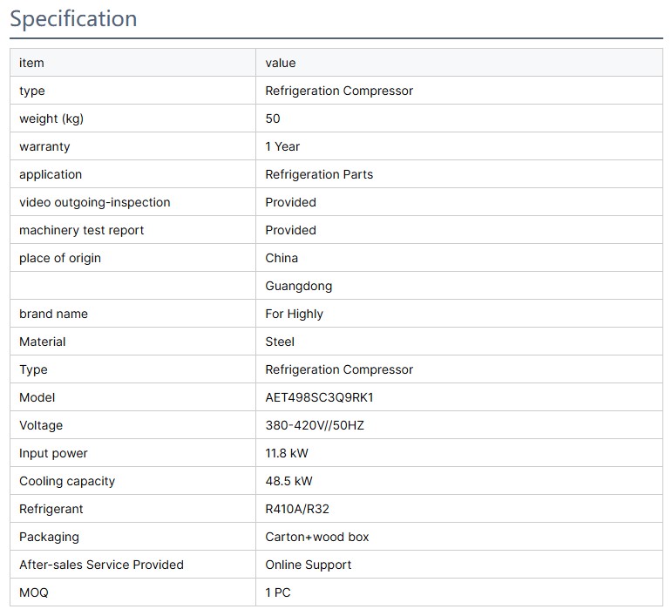
Task: Click the Refrigeration Parts application value
Action: pyautogui.click(x=319, y=174)
